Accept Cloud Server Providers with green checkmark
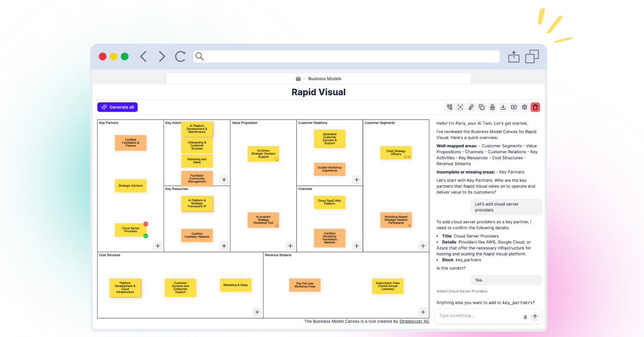The width and height of the screenshot is (644, 337). pyautogui.click(x=146, y=236)
